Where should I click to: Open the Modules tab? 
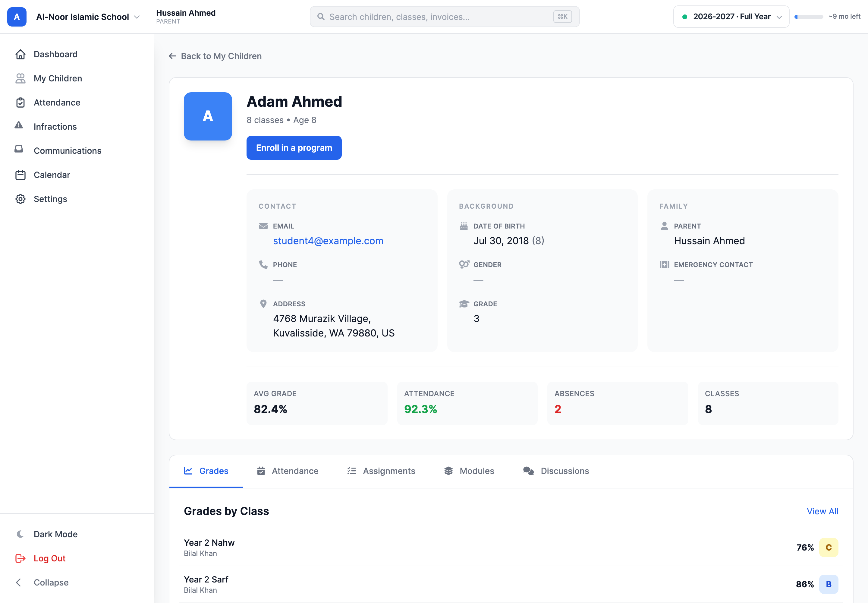[469, 471]
